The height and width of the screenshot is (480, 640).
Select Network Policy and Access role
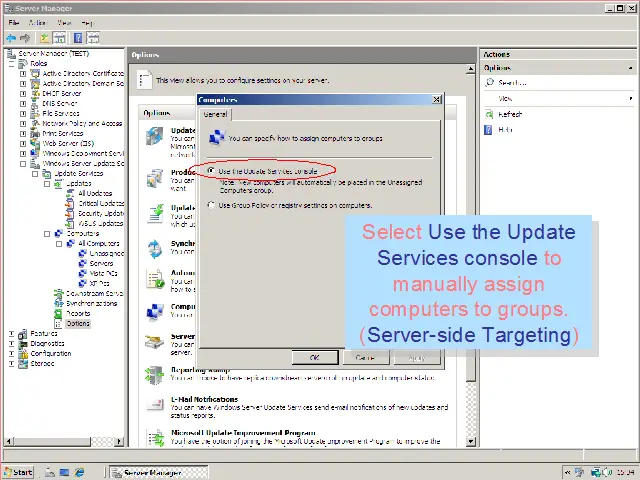82,123
